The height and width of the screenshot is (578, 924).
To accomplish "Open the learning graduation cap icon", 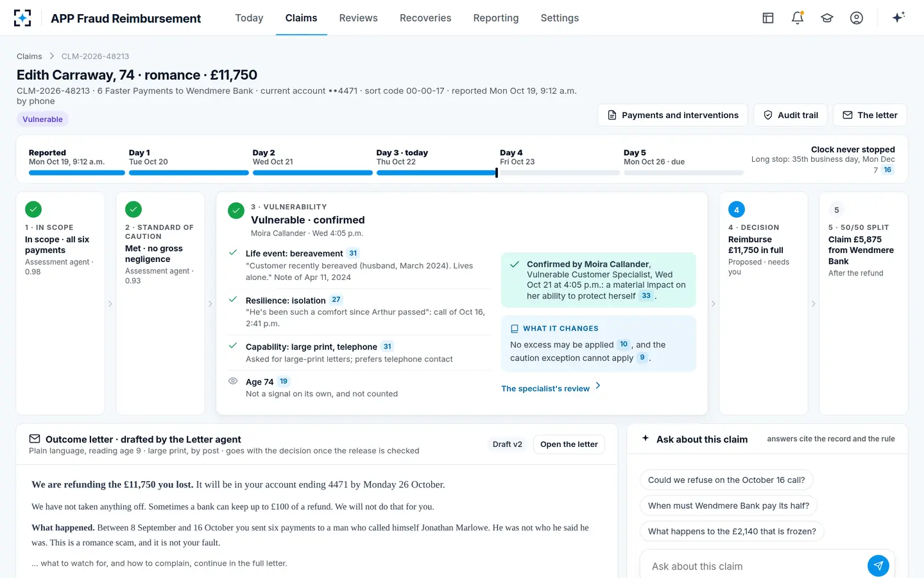I will click(x=827, y=18).
